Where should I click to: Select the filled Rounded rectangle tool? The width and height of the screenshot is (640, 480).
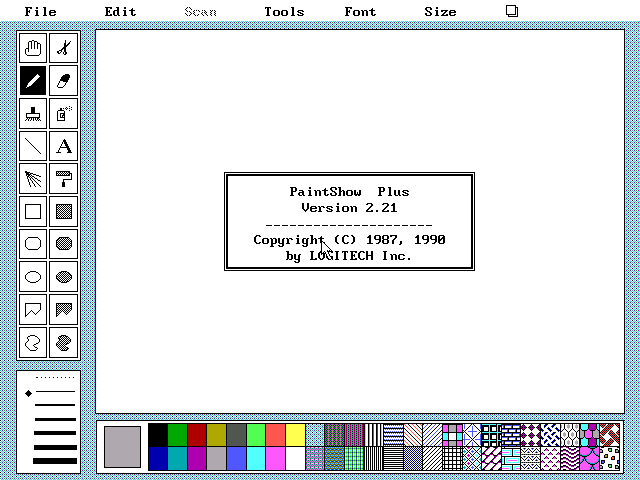pos(64,244)
